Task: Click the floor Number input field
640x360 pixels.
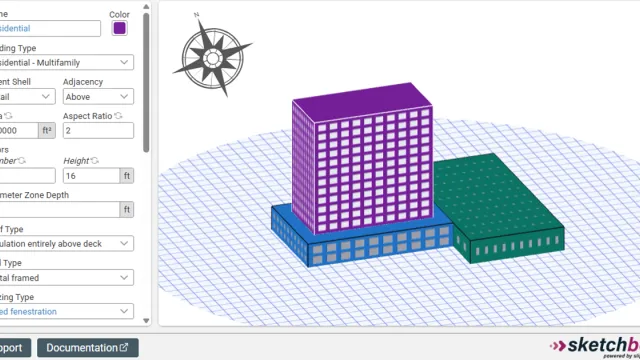Action: (x=27, y=176)
